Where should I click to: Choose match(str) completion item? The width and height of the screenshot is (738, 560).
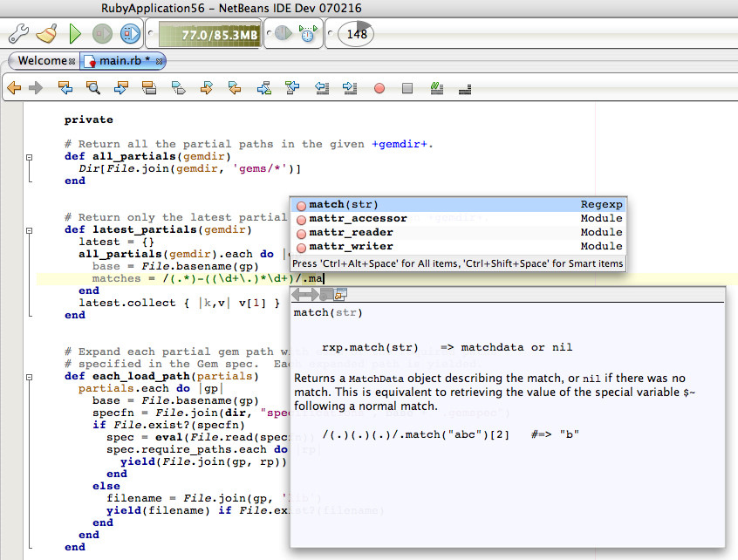point(459,205)
